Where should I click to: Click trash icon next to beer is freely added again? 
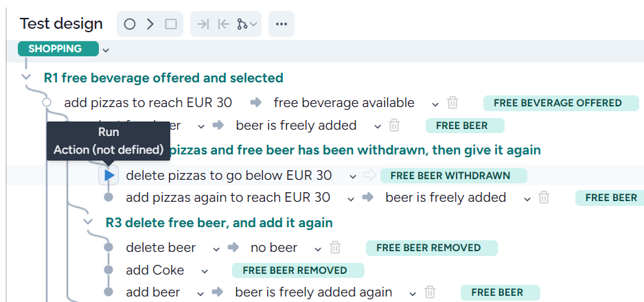(x=430, y=292)
